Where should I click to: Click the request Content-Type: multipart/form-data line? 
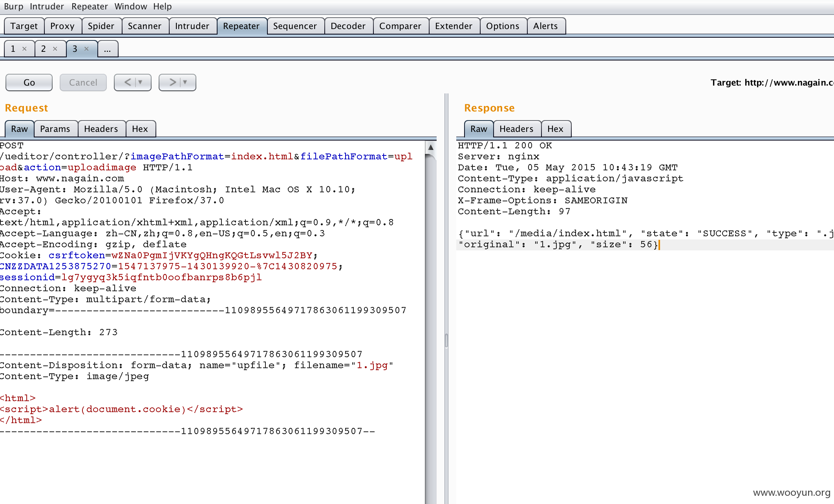[x=106, y=299]
